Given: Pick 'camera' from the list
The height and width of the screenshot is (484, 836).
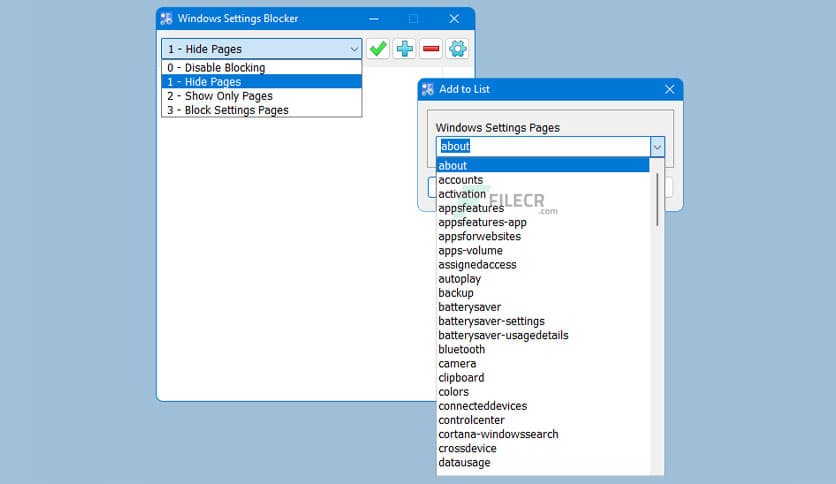Looking at the screenshot, I should click(543, 364).
